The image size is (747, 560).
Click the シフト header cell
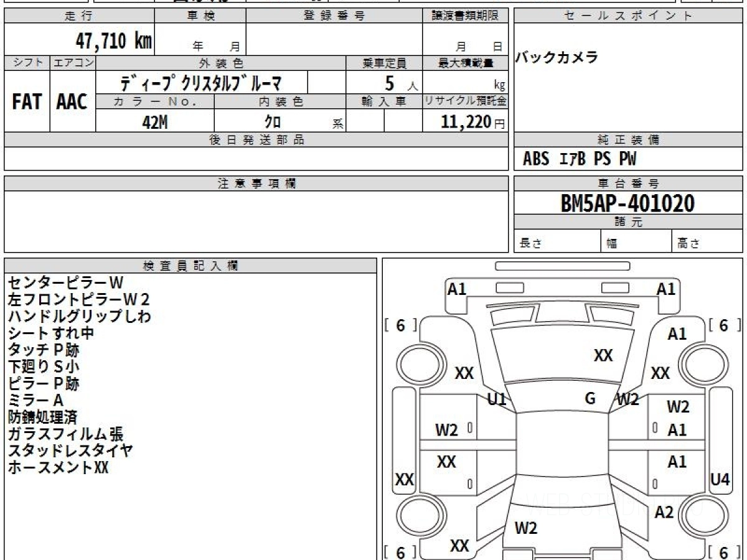coord(27,63)
